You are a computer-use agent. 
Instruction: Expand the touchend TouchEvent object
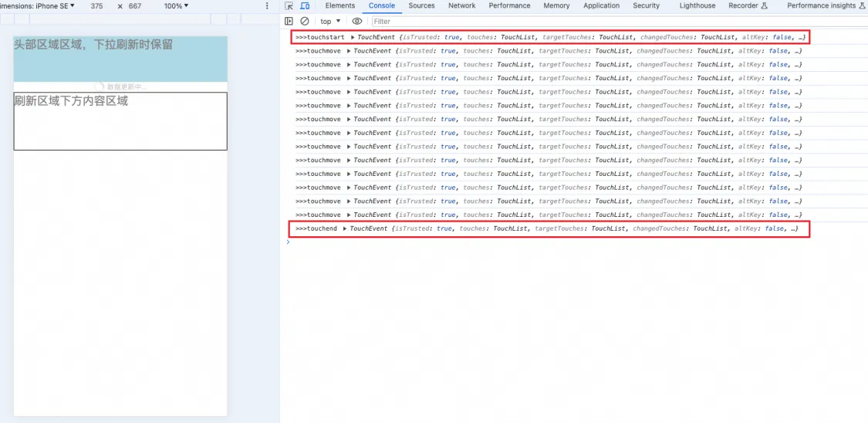click(x=346, y=229)
